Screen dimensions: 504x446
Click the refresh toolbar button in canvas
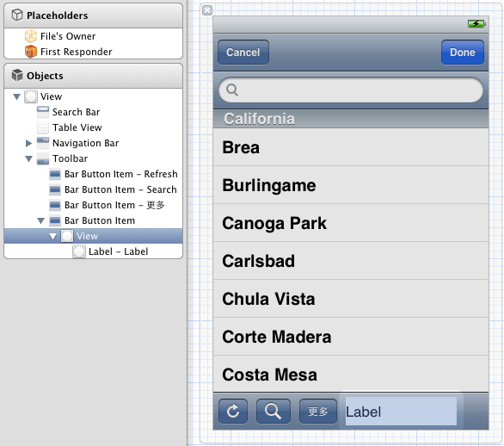233,411
